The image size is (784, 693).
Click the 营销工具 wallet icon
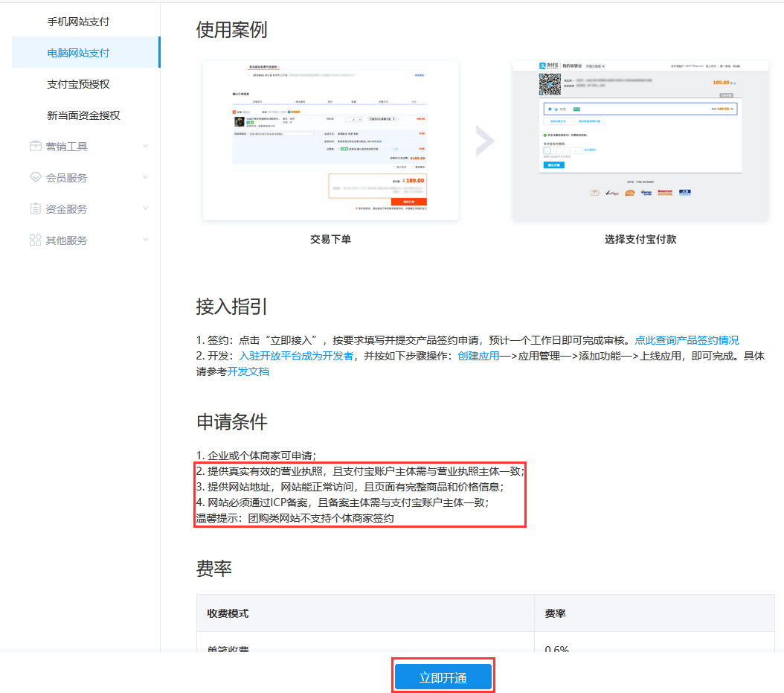[36, 146]
